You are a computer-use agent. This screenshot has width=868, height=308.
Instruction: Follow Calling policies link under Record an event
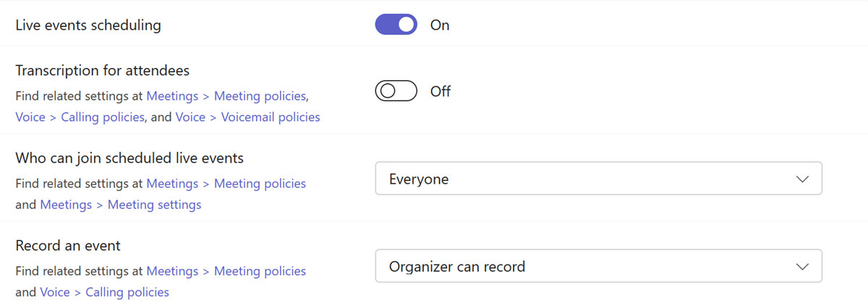[127, 292]
